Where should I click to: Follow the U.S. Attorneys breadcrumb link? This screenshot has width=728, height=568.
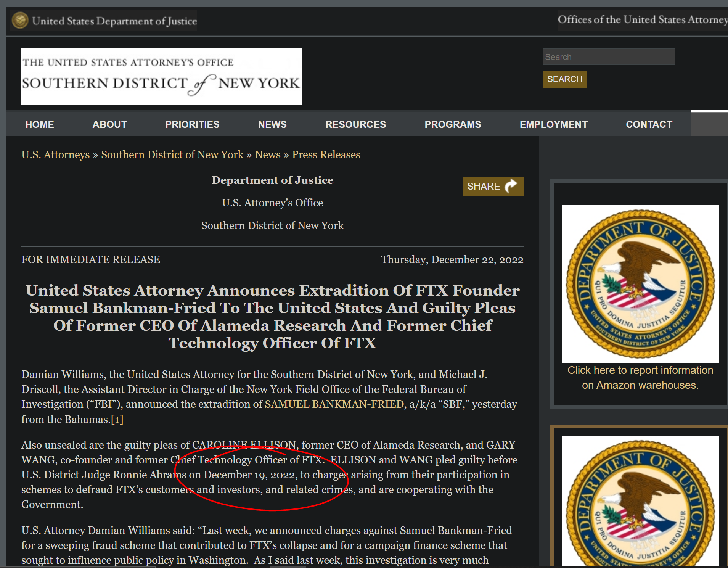point(56,154)
